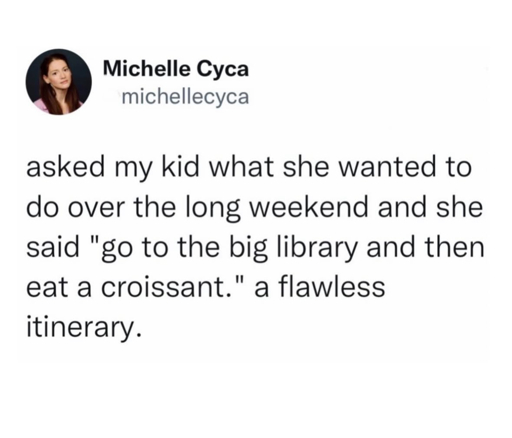
Task: Click the word "croissant" in the tweet
Action: [163, 287]
